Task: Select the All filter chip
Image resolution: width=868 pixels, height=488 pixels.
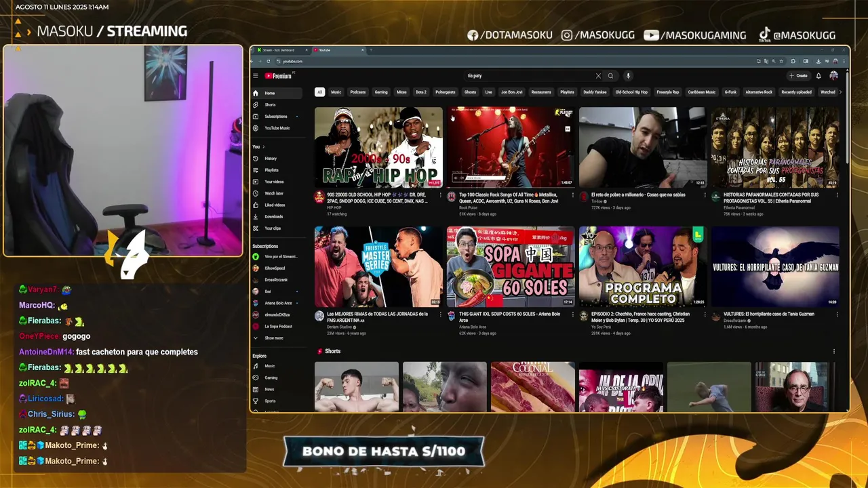Action: tap(319, 92)
